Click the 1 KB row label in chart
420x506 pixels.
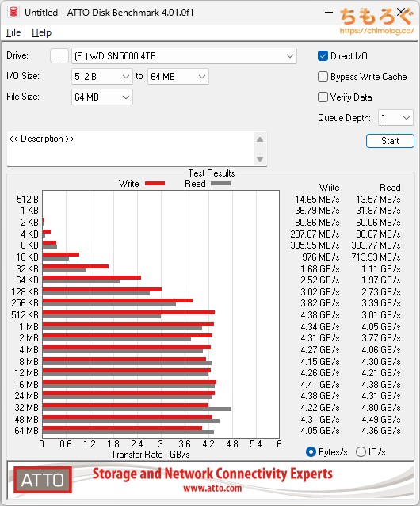pyautogui.click(x=29, y=211)
